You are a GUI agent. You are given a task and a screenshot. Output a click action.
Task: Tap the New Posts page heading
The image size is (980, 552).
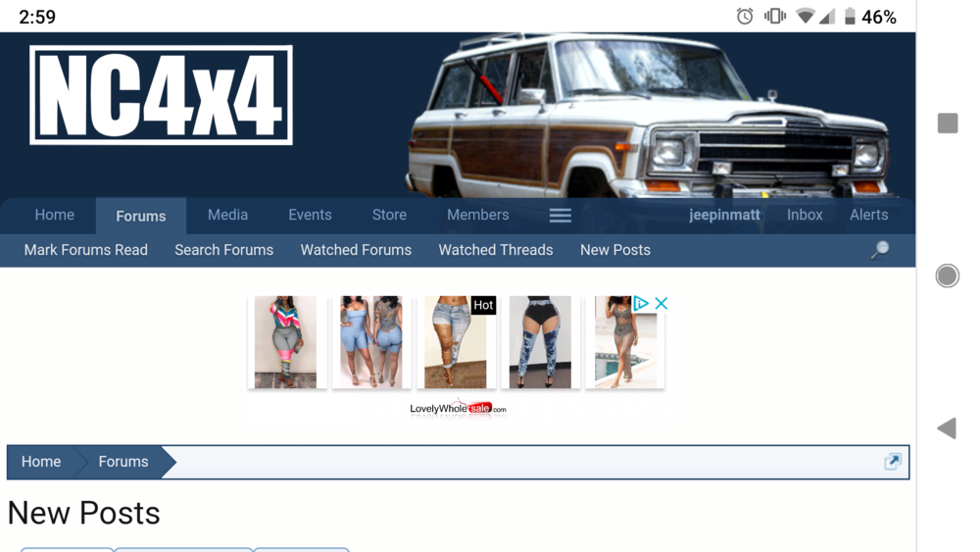[83, 513]
